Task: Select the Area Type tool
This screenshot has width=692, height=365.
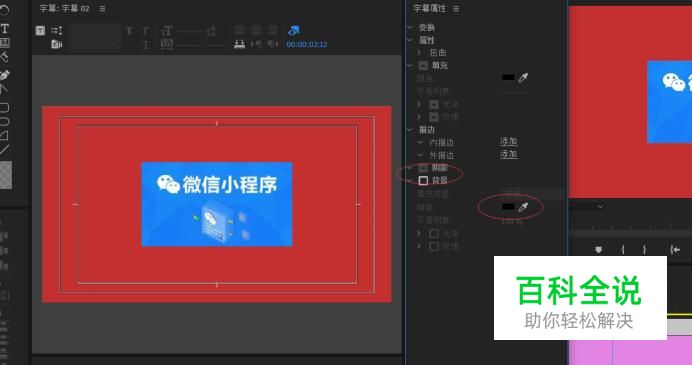Action: click(5, 43)
